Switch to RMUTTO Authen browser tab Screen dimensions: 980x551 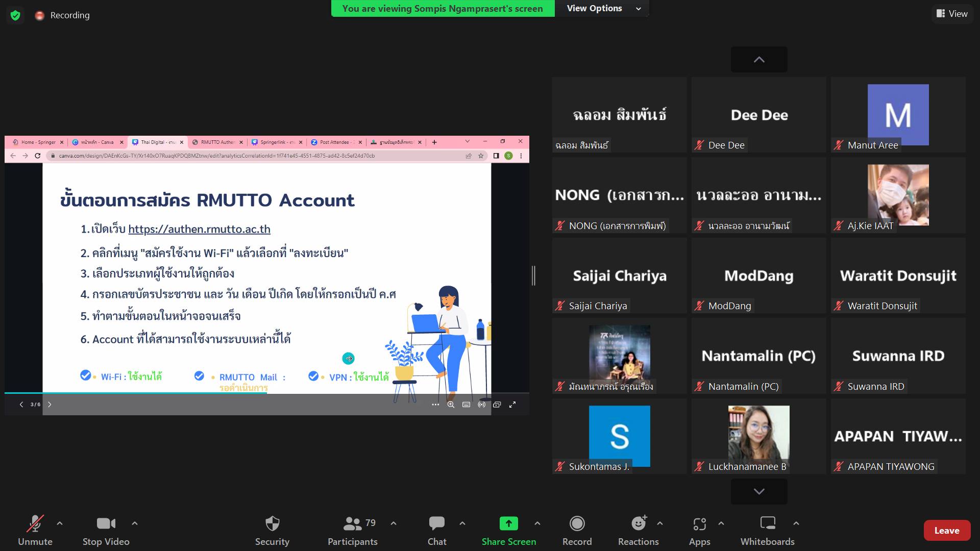coord(216,142)
